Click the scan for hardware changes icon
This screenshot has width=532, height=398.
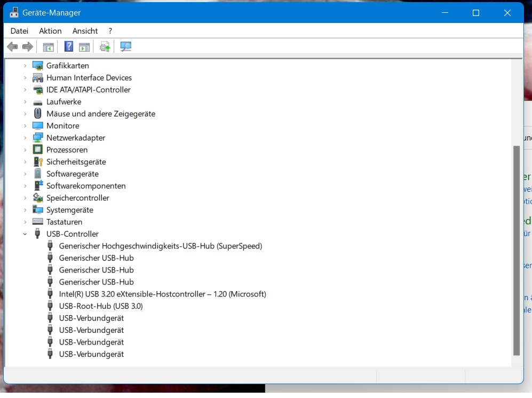[x=125, y=46]
